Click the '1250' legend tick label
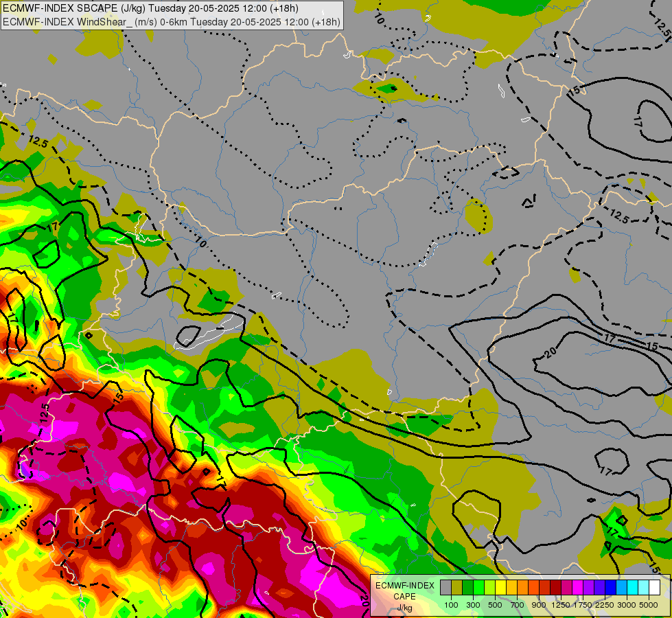 click(561, 605)
